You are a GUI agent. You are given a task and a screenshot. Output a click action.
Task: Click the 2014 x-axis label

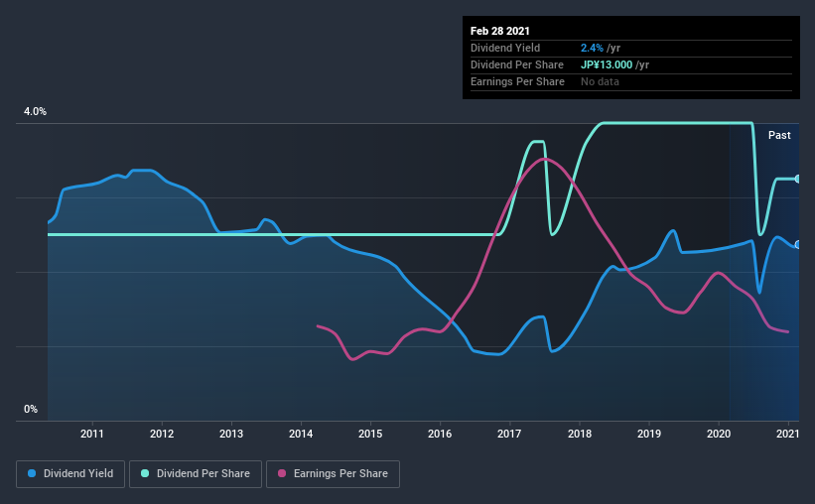coord(301,434)
